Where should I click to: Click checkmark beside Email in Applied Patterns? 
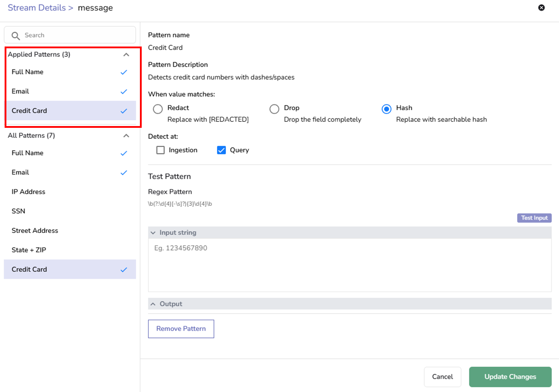[x=124, y=92]
